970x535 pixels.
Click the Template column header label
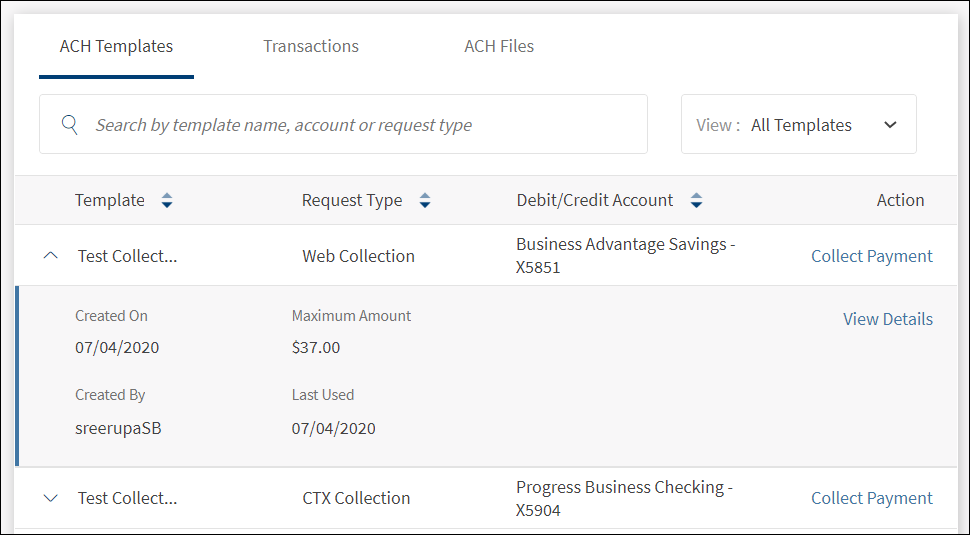110,200
